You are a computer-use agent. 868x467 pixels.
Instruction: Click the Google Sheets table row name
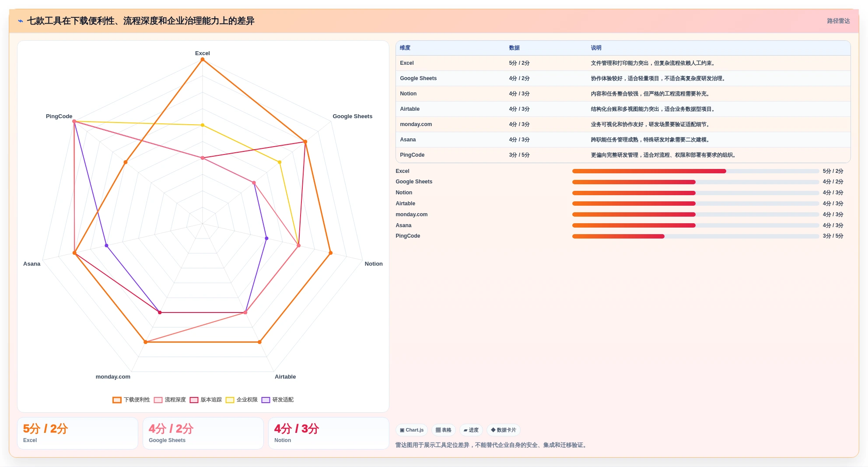(418, 78)
